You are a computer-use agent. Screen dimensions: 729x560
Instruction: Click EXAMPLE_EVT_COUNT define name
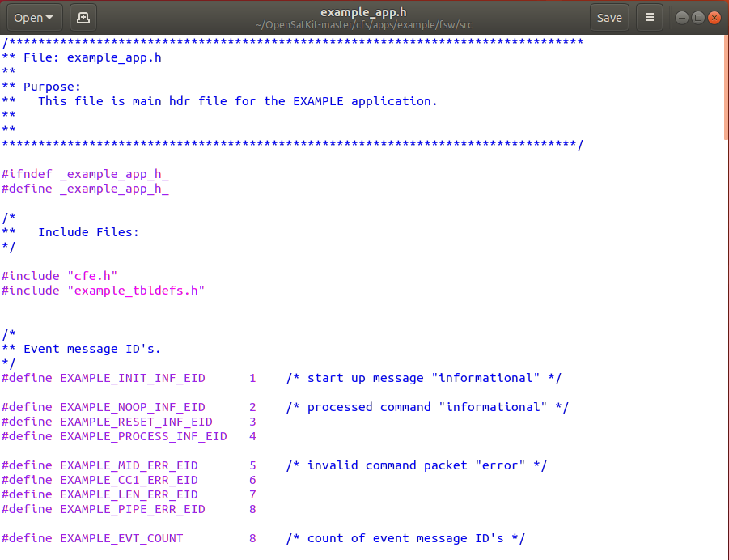coord(122,538)
